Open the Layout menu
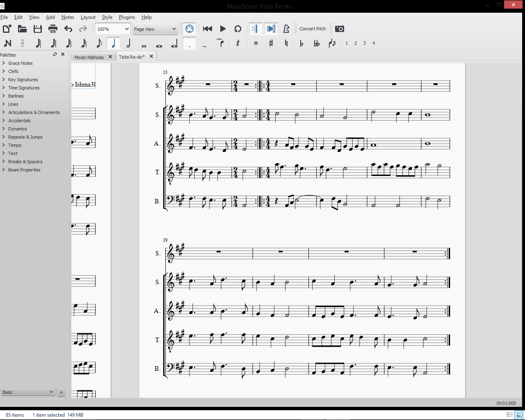525x420 pixels. point(88,17)
